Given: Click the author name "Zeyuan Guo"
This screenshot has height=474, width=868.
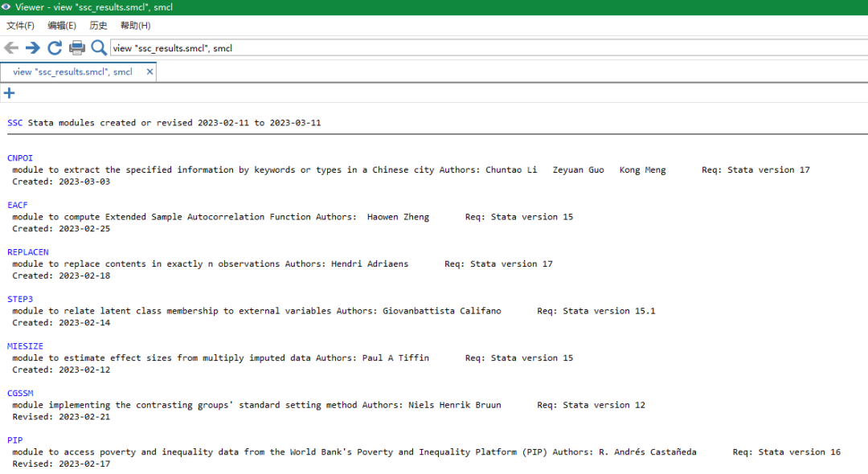Looking at the screenshot, I should tap(579, 170).
